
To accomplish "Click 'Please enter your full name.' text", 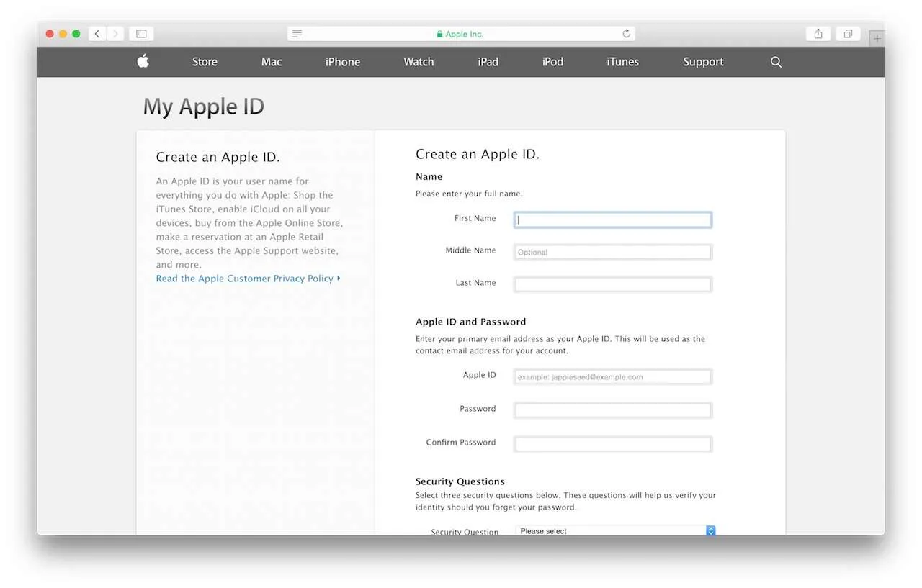I will tap(469, 194).
